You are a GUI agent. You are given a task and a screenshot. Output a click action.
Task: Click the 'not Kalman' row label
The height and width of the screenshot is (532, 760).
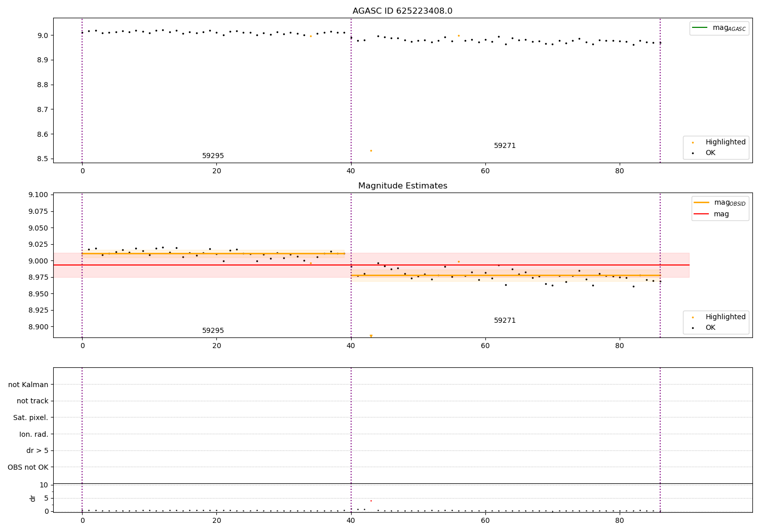point(28,385)
